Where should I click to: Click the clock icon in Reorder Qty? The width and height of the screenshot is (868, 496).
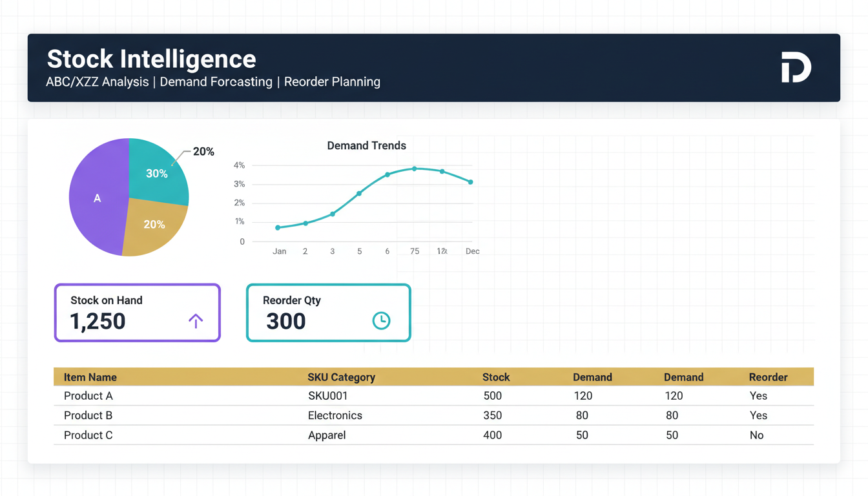[x=381, y=320]
